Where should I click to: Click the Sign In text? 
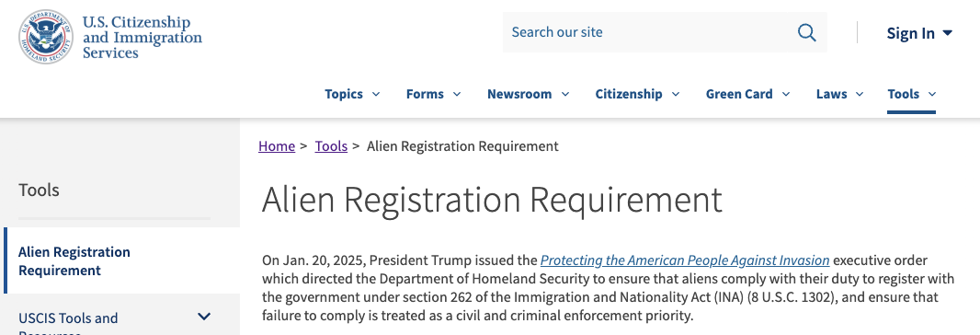pos(911,33)
